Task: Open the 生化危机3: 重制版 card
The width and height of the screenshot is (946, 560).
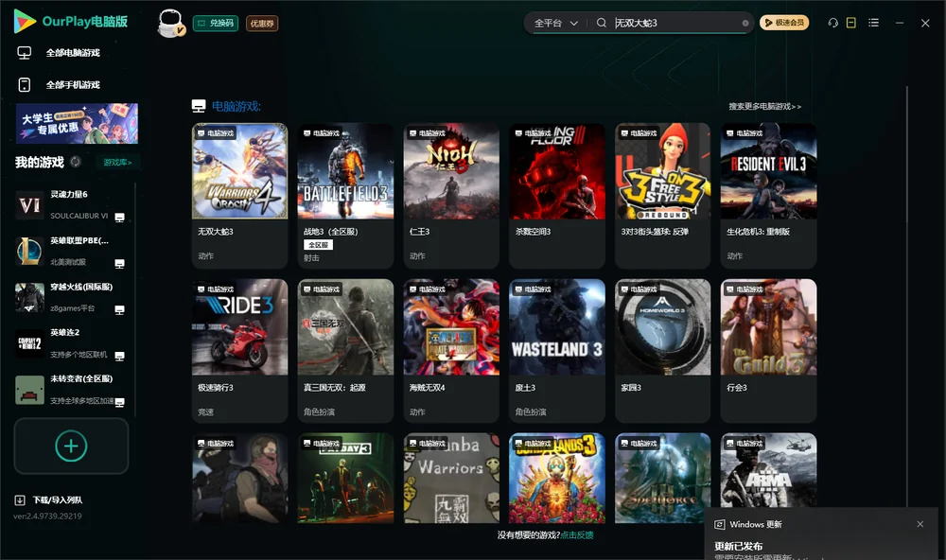Action: pos(768,196)
